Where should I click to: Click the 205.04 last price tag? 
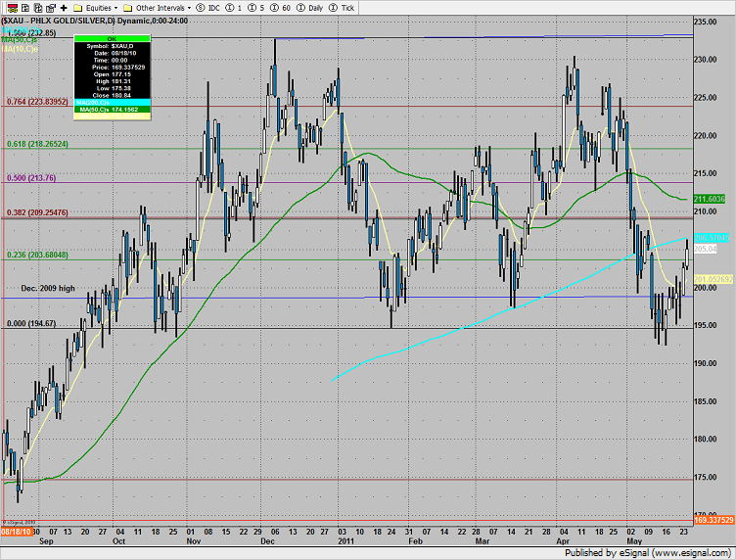pyautogui.click(x=706, y=249)
